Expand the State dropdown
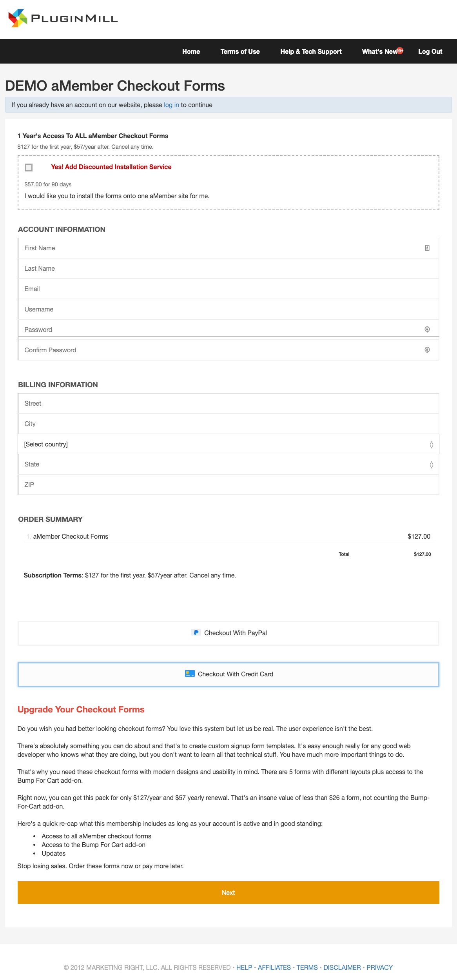Viewport: 457px width, 980px height. tap(228, 464)
